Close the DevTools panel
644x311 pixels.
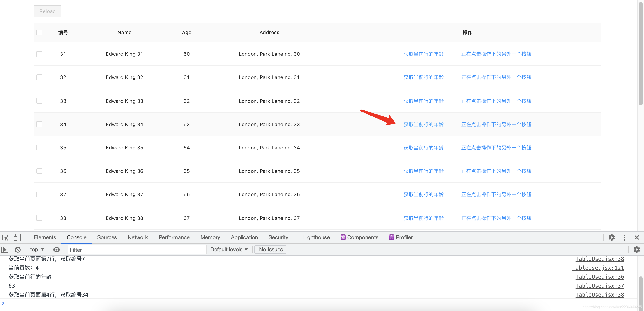(637, 237)
